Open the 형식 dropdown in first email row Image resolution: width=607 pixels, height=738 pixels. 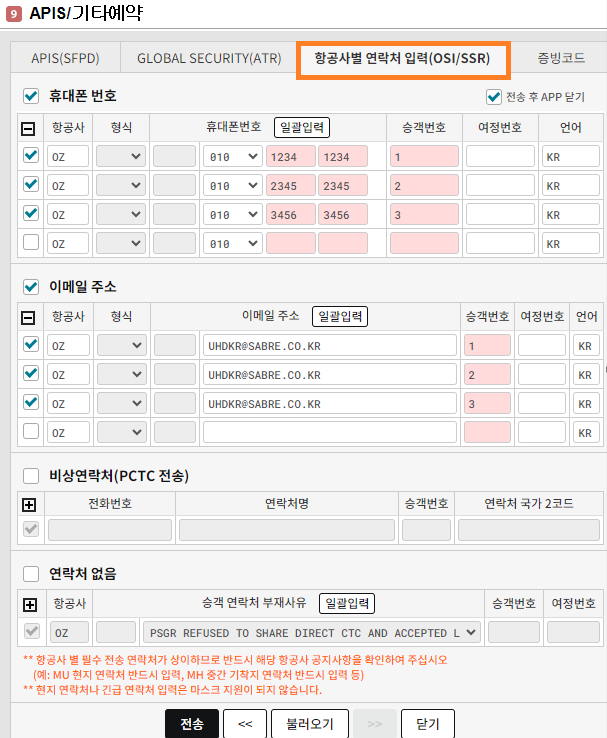point(121,345)
